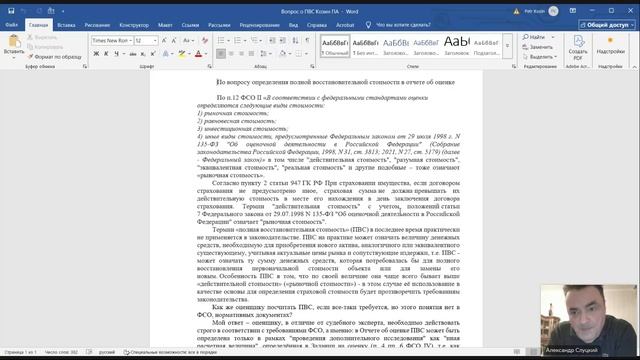Image resolution: width=640 pixels, height=360 pixels.
Task: Open the Acrobat tab
Action: click(x=345, y=25)
